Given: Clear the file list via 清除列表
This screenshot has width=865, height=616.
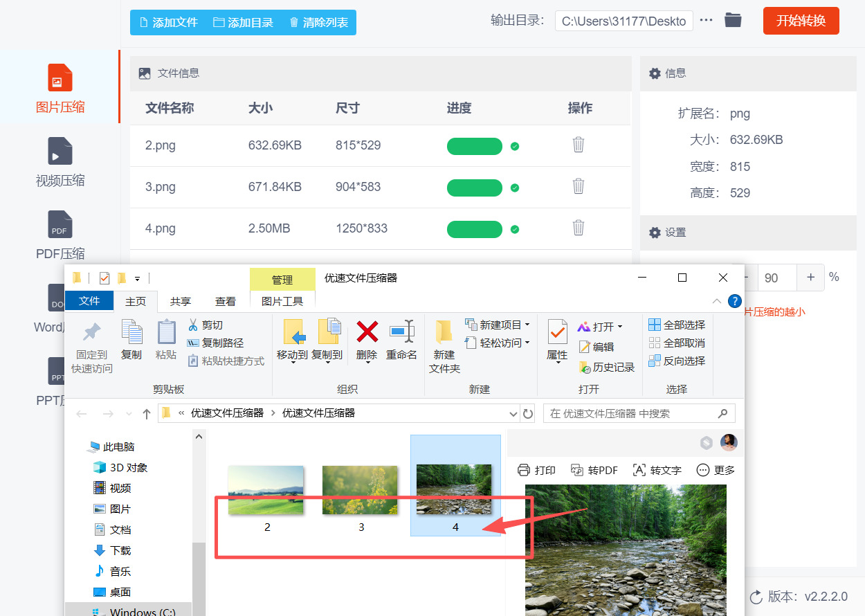Looking at the screenshot, I should pos(318,22).
